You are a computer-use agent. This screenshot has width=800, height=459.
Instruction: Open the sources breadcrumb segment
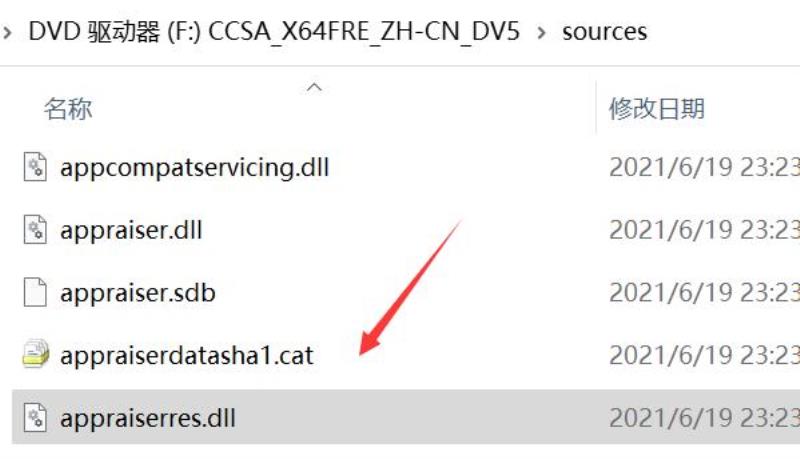pos(605,32)
